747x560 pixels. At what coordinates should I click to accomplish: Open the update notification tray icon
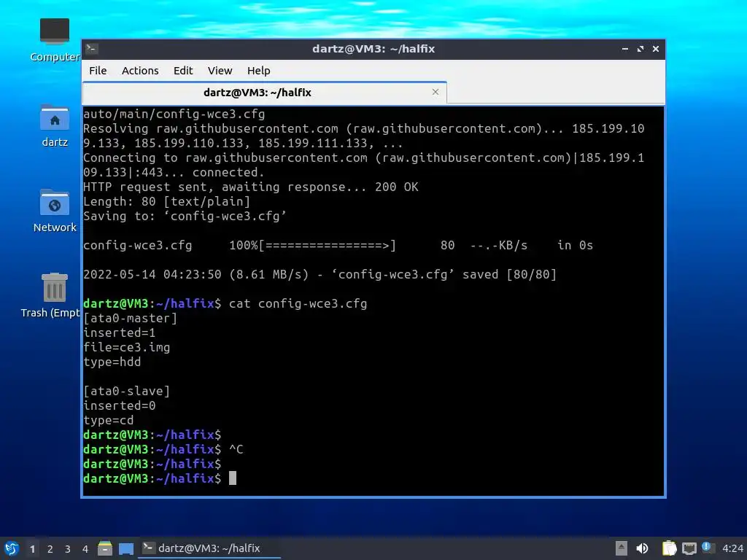pyautogui.click(x=708, y=548)
